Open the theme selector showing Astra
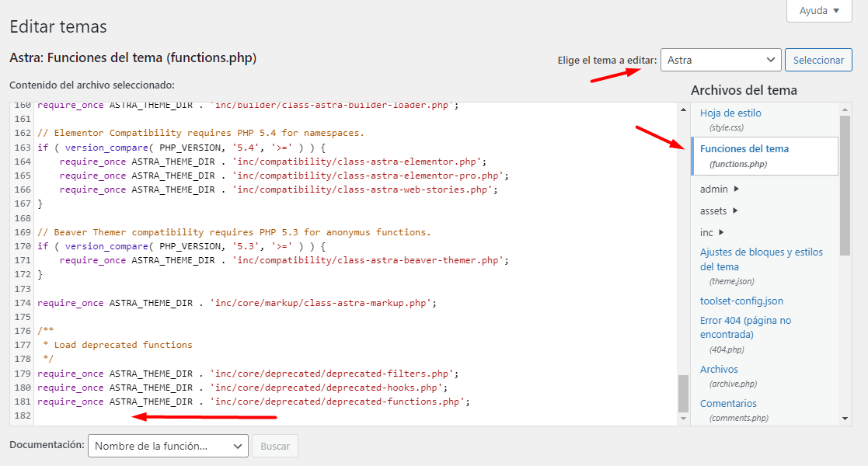This screenshot has width=868, height=466. coord(721,60)
